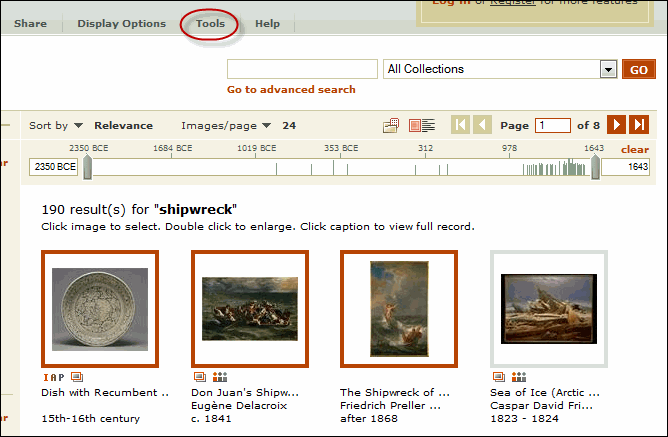Go to first page arrow button
The width and height of the screenshot is (668, 437).
click(x=460, y=125)
